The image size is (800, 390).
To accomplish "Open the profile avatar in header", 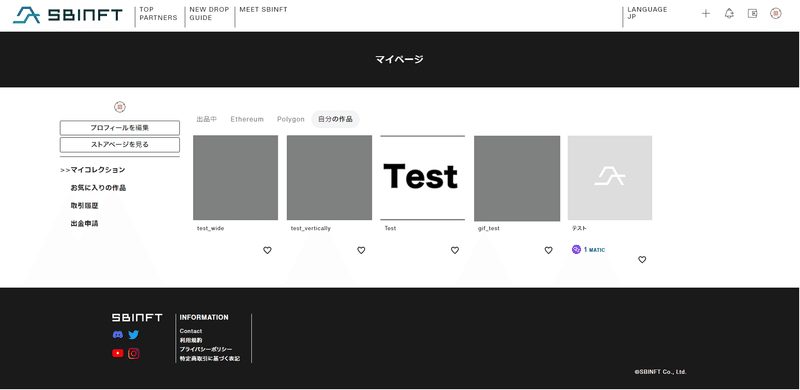I will [776, 14].
